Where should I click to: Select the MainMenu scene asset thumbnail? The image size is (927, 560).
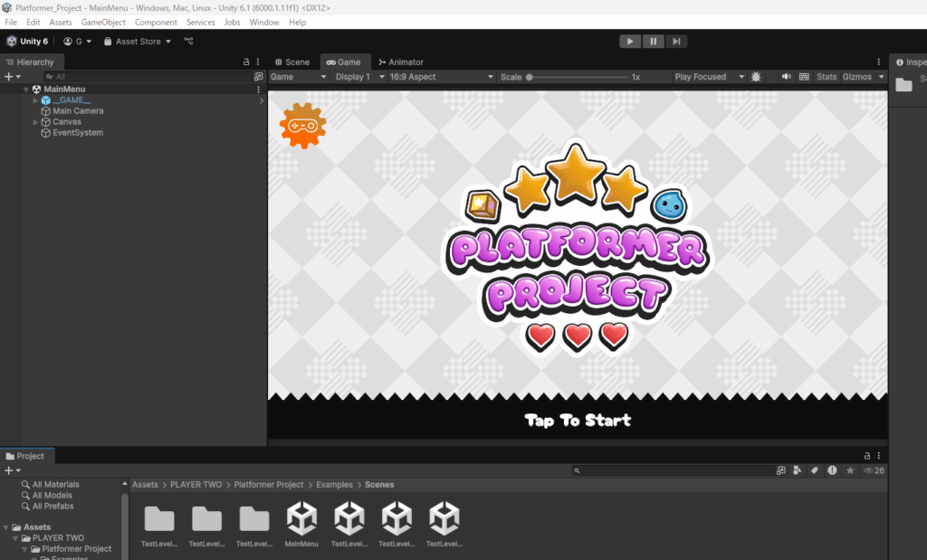(301, 518)
